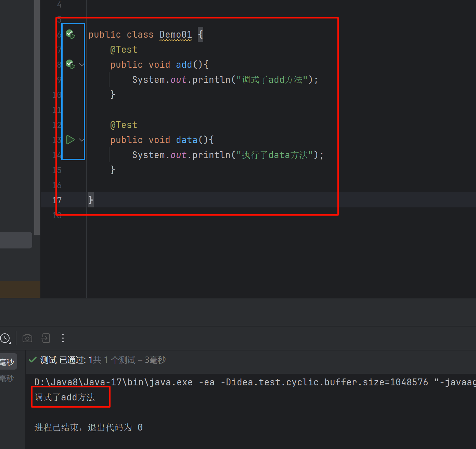Click the @Test annotation above add()
476x449 pixels.
point(124,50)
